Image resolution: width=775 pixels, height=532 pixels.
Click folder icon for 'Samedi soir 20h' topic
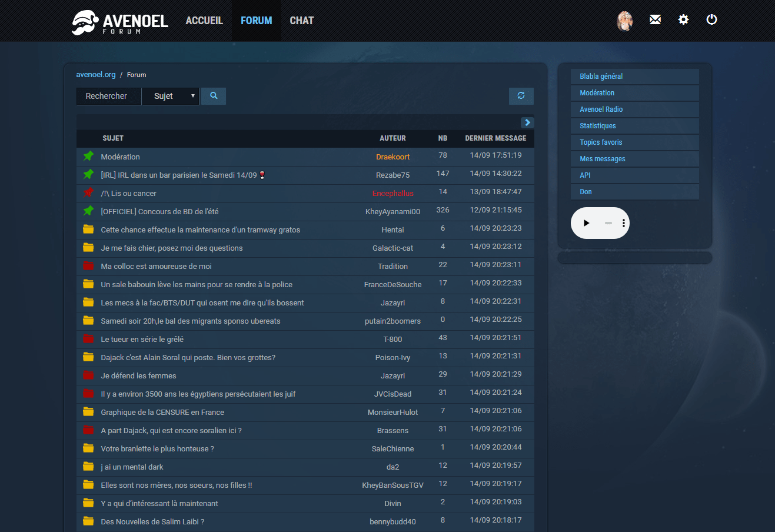click(88, 321)
